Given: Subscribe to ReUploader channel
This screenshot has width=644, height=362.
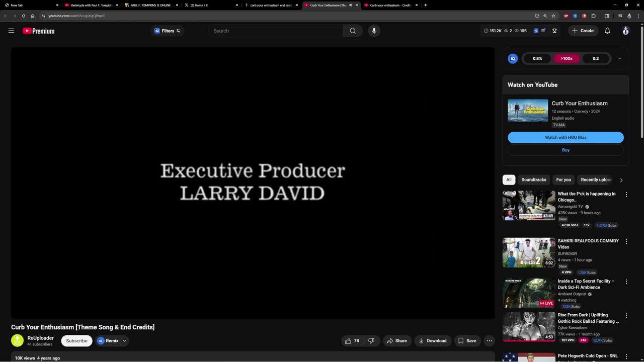Looking at the screenshot, I should click(x=76, y=341).
